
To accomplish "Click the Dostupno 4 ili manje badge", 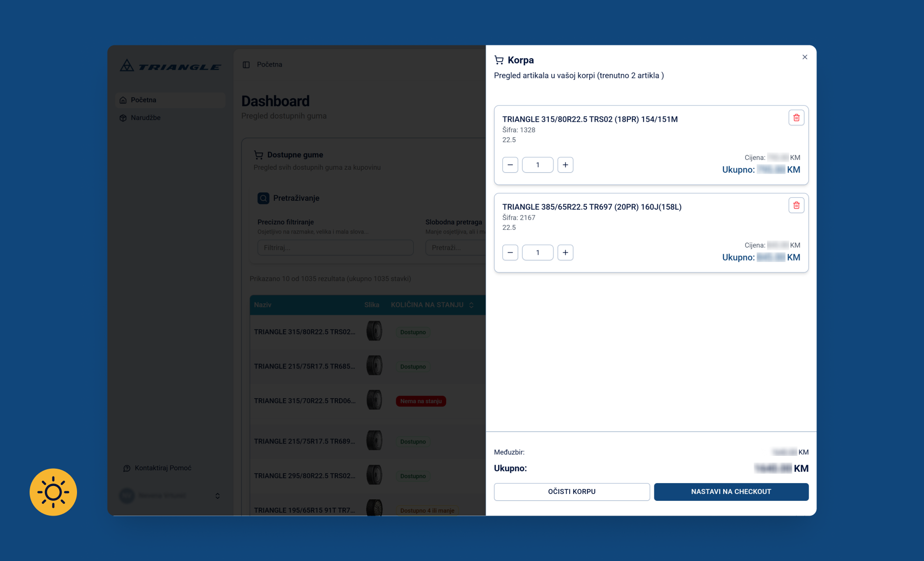I will [x=427, y=511].
